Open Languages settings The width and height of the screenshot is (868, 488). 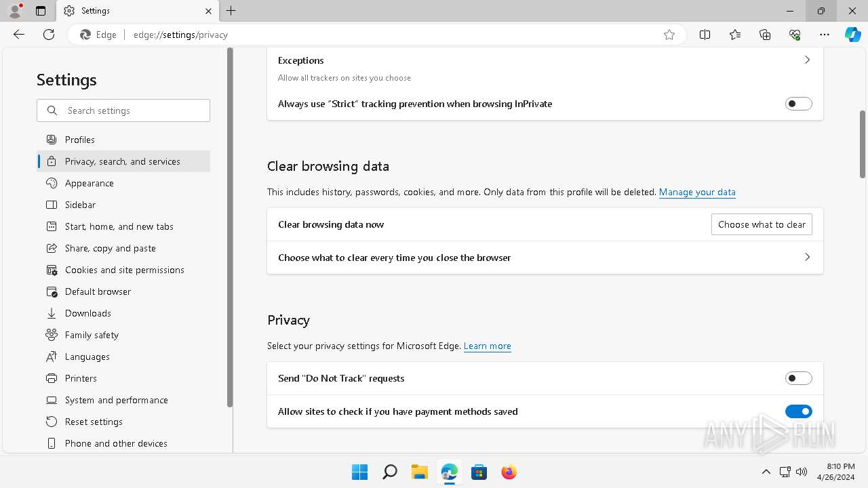pyautogui.click(x=123, y=357)
